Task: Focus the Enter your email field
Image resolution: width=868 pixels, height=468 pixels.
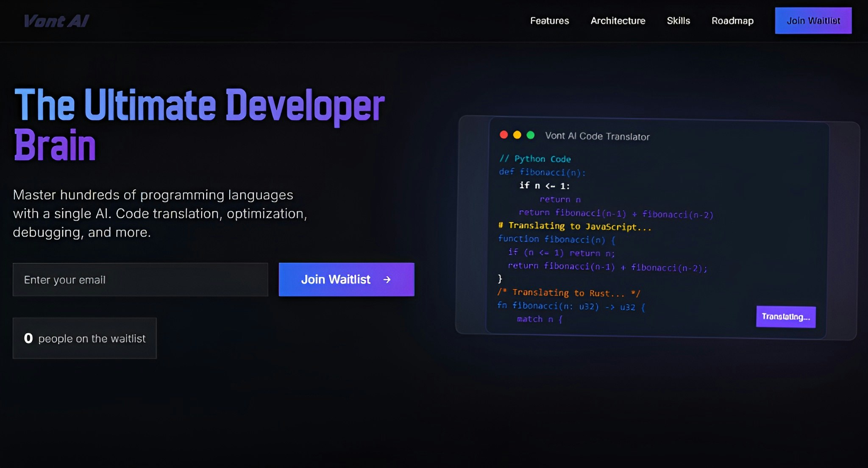Action: [140, 279]
